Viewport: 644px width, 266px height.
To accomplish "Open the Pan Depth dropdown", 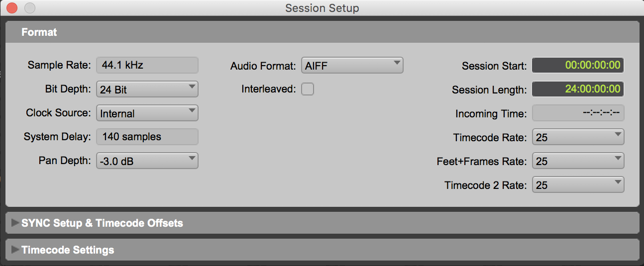I will [x=147, y=161].
